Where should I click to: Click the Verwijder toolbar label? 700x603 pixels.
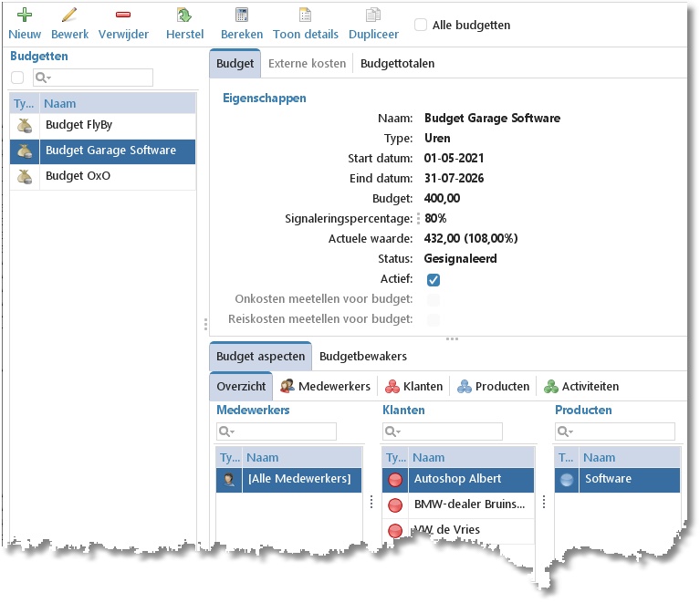123,35
